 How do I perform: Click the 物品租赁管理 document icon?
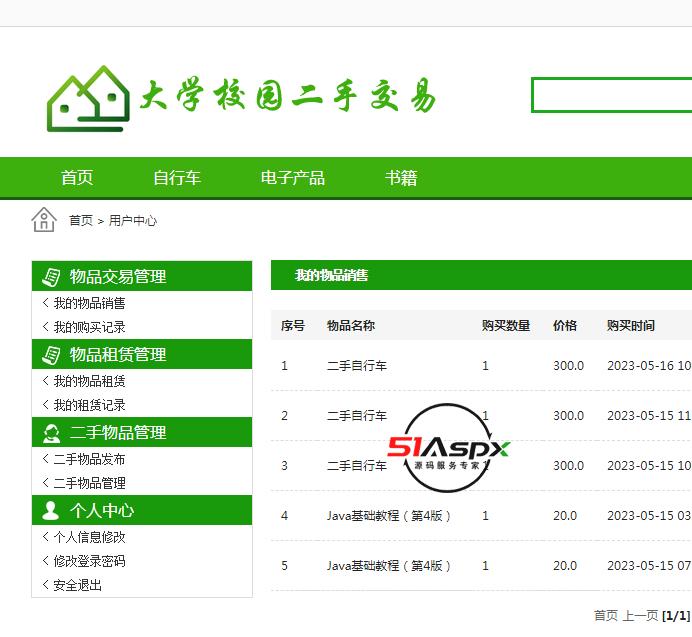(51, 355)
